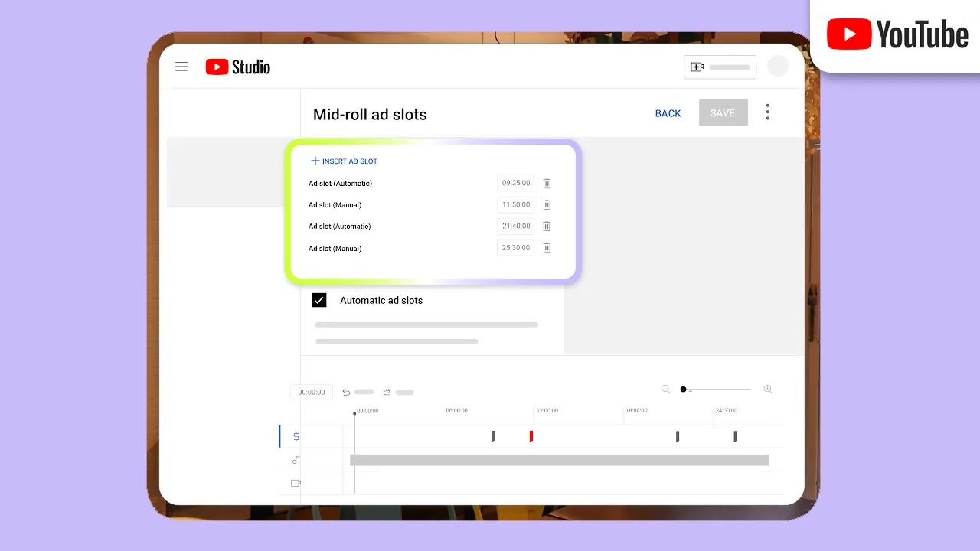Click the YouTube logo in corner

click(x=897, y=34)
